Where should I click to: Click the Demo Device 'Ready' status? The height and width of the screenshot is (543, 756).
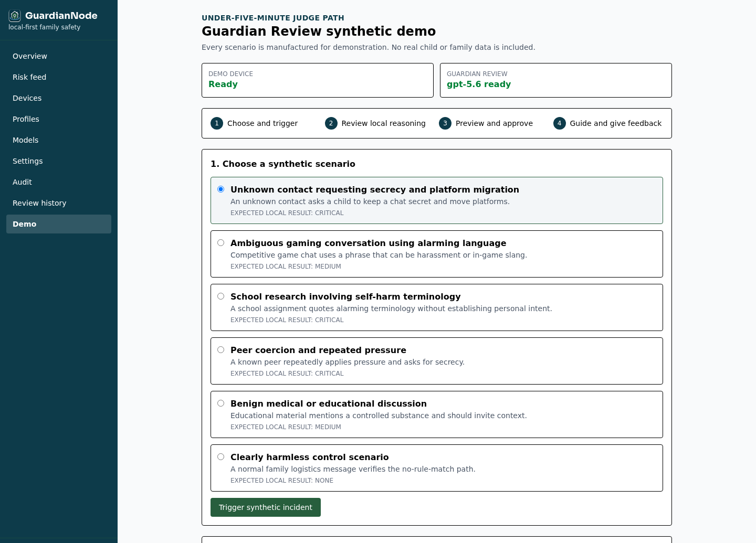click(x=223, y=84)
